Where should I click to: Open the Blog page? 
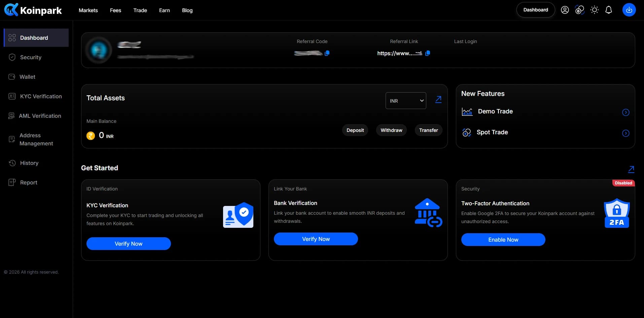pyautogui.click(x=187, y=10)
